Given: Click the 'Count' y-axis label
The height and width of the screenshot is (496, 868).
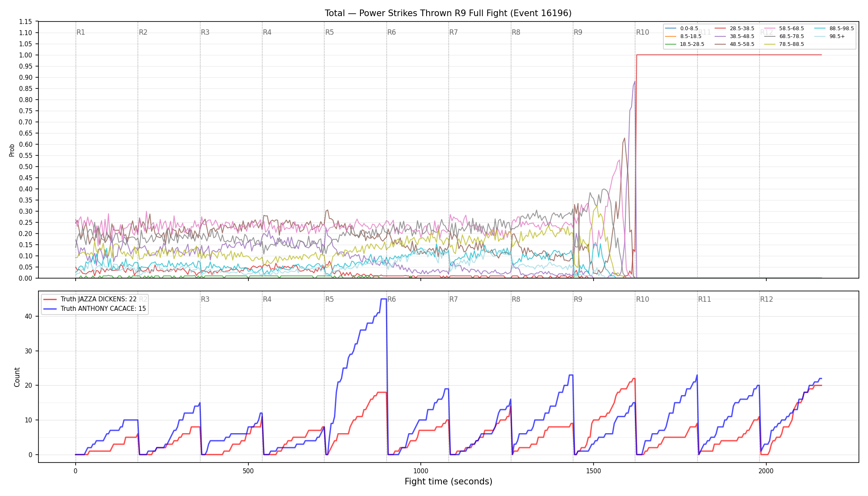Looking at the screenshot, I should pyautogui.click(x=17, y=377).
